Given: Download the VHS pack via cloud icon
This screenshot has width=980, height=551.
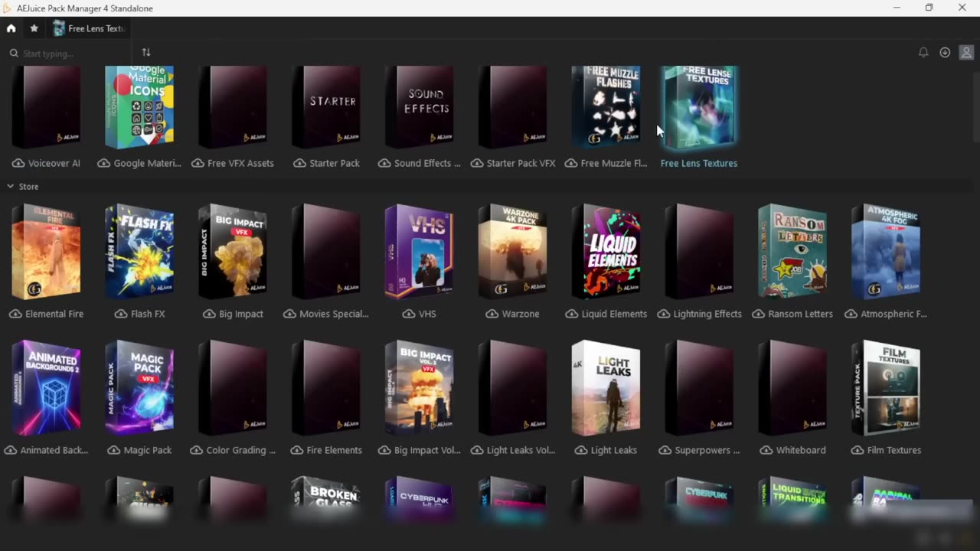Looking at the screenshot, I should tap(408, 314).
